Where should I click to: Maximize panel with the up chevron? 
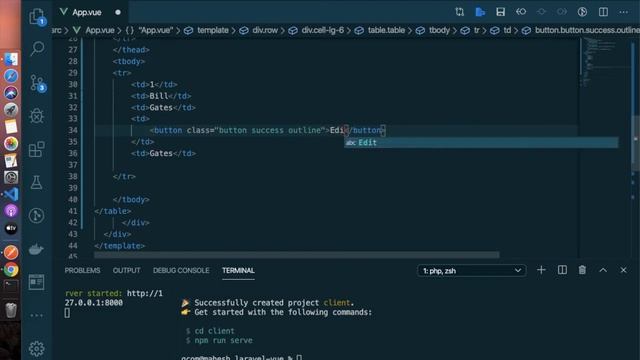603,270
